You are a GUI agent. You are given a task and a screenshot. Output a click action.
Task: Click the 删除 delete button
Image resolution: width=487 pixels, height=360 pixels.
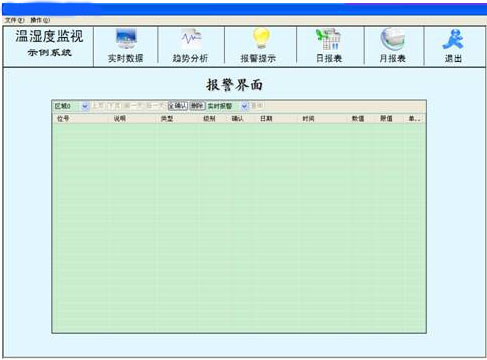[197, 106]
